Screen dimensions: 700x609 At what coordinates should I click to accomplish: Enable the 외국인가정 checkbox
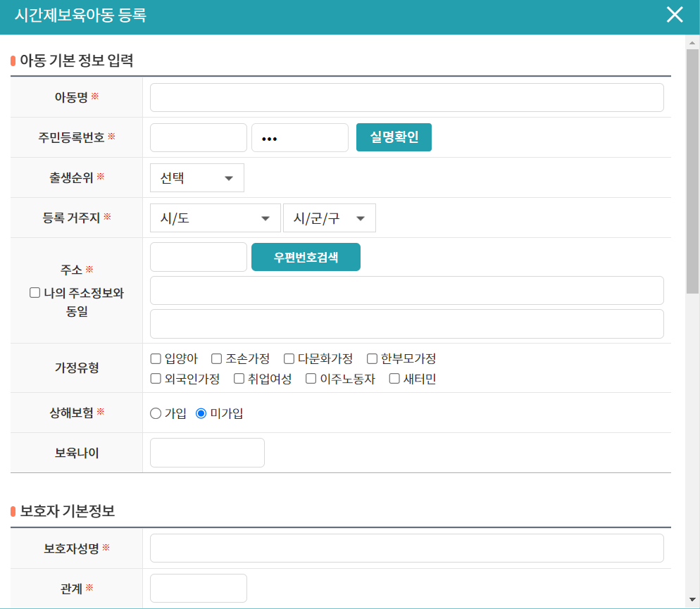click(155, 378)
